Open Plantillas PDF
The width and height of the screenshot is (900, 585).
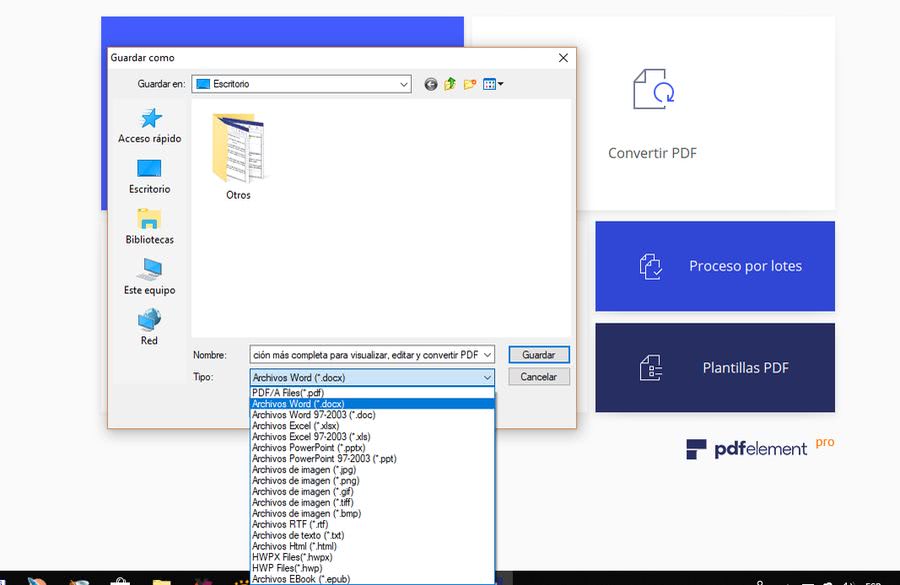pyautogui.click(x=715, y=367)
